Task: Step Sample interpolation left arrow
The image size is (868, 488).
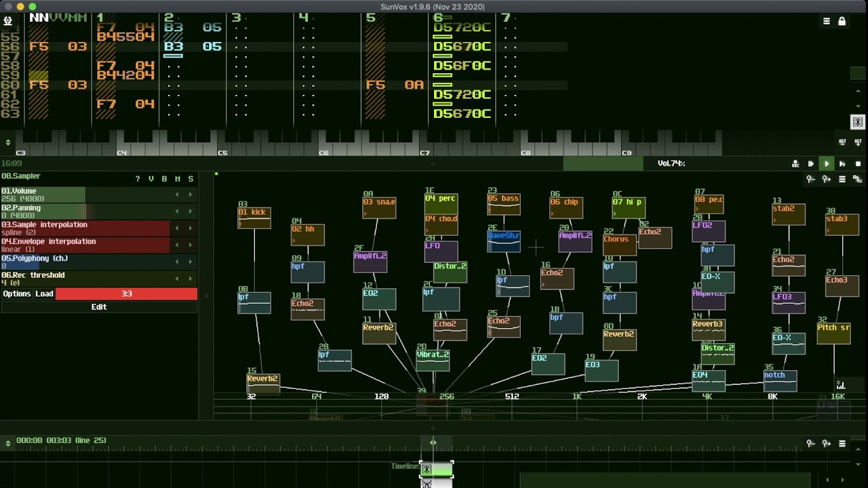Action: point(178,228)
